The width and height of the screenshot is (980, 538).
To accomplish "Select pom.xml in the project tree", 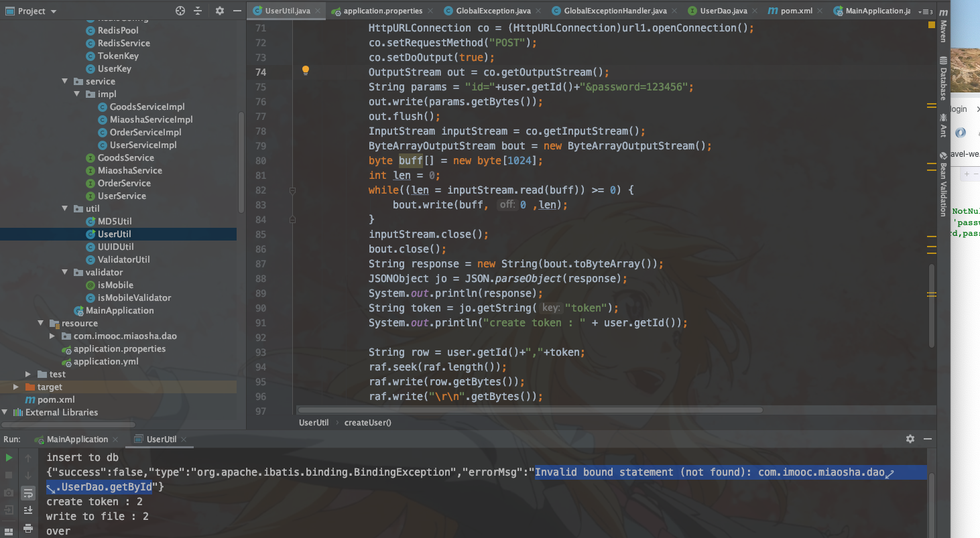I will tap(56, 399).
